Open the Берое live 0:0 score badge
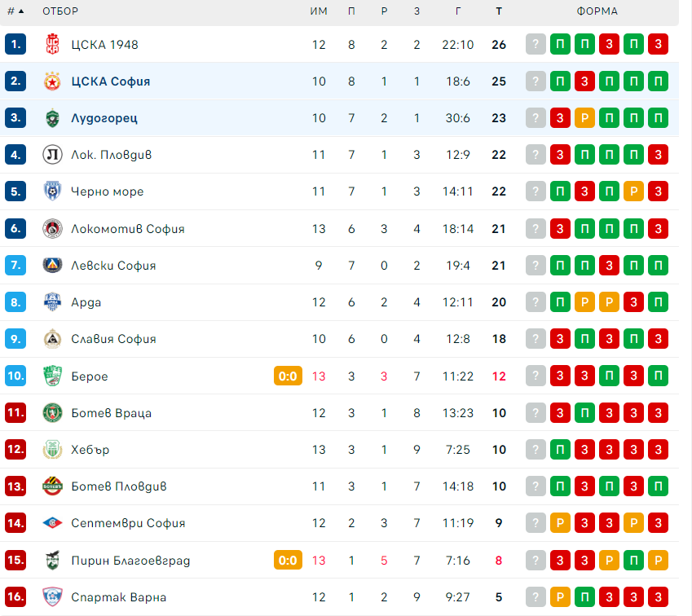This screenshot has width=692, height=616. point(288,376)
